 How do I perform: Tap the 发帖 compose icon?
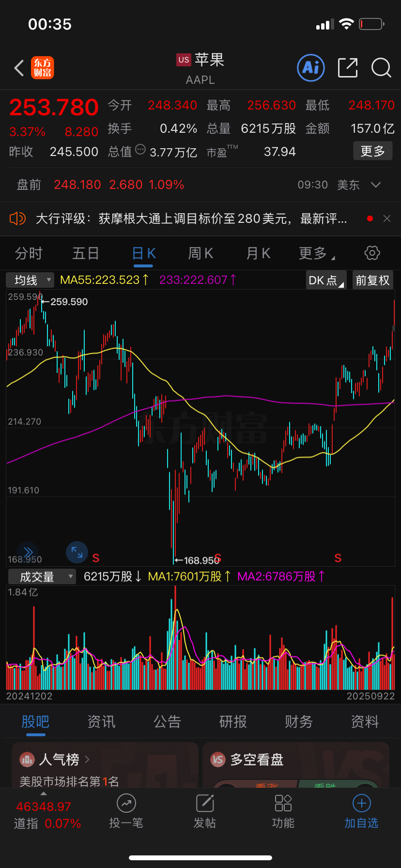[x=205, y=803]
